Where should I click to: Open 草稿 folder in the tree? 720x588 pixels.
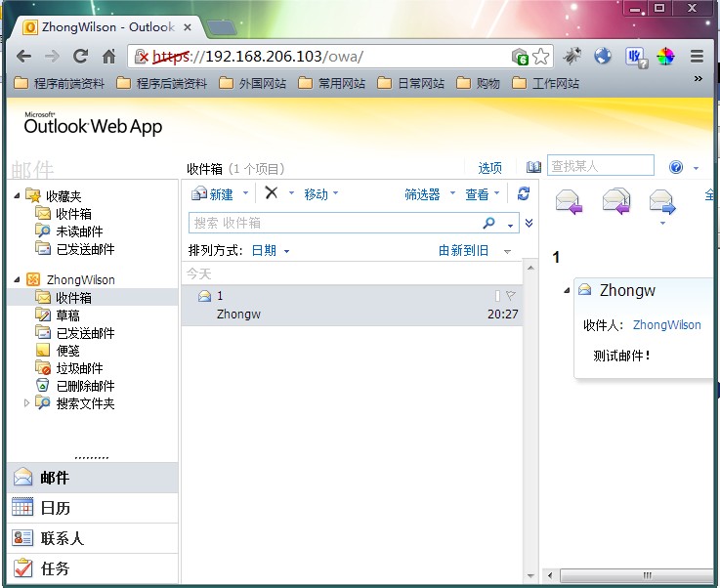(67, 315)
